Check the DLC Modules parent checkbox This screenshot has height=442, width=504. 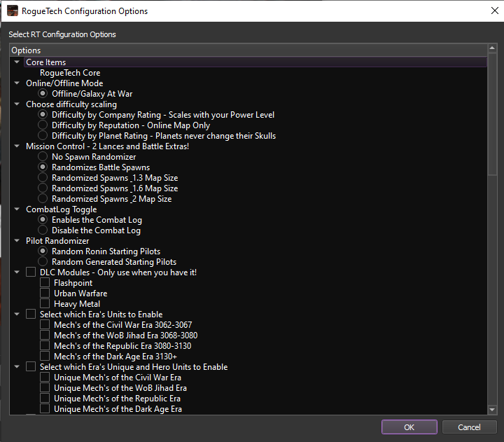coord(31,272)
